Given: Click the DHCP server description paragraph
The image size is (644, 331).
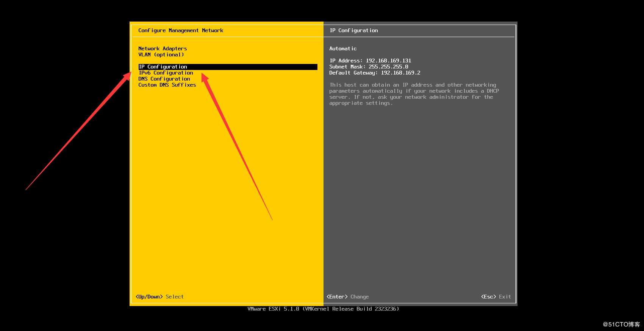Looking at the screenshot, I should [x=414, y=94].
